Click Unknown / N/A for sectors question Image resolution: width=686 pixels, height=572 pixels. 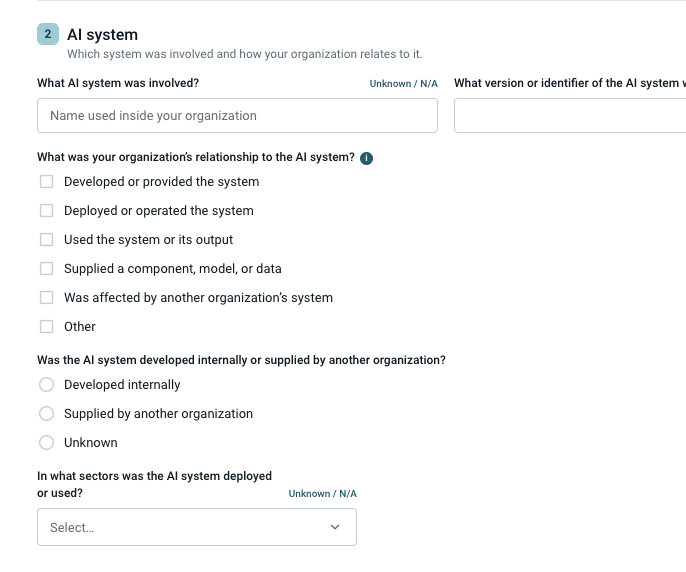(x=322, y=494)
